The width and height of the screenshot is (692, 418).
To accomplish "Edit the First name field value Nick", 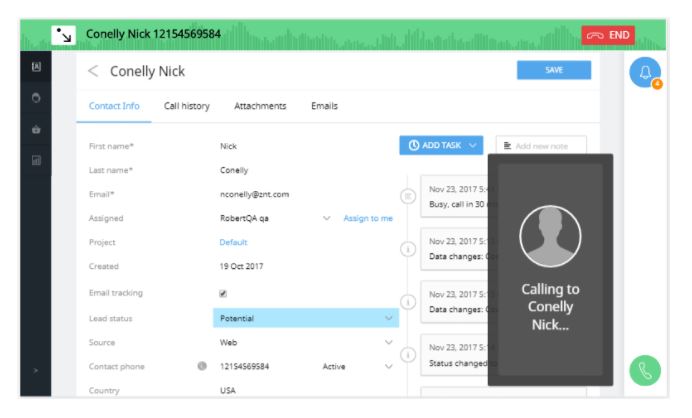I will pos(229,146).
